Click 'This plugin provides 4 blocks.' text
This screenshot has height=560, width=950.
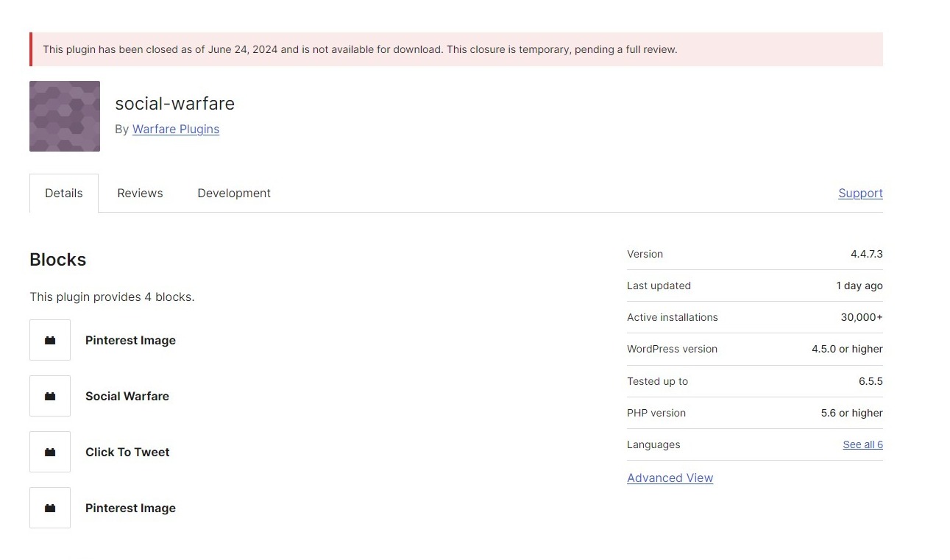[112, 297]
